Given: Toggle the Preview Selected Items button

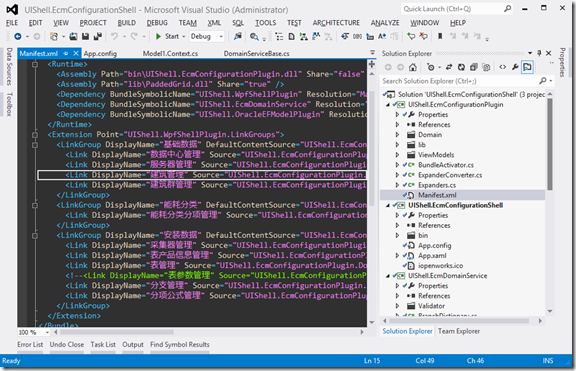Looking at the screenshot, I should click(x=527, y=67).
